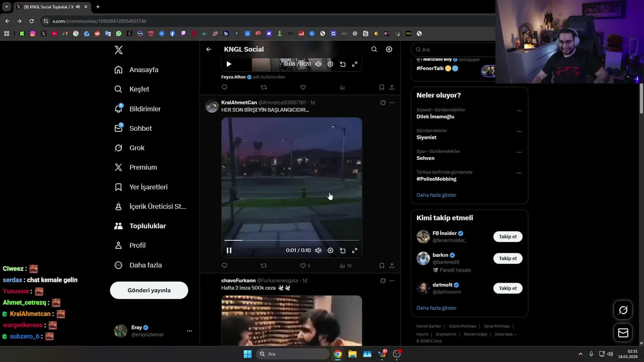Open İçerik Üreticisi studio item
Image resolution: width=644 pixels, height=362 pixels.
point(150,207)
